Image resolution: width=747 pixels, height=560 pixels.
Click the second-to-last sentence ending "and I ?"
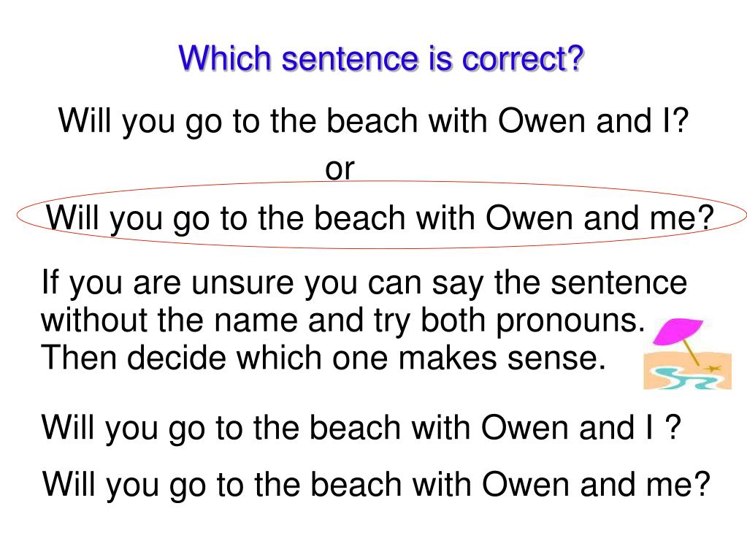pyautogui.click(x=361, y=428)
